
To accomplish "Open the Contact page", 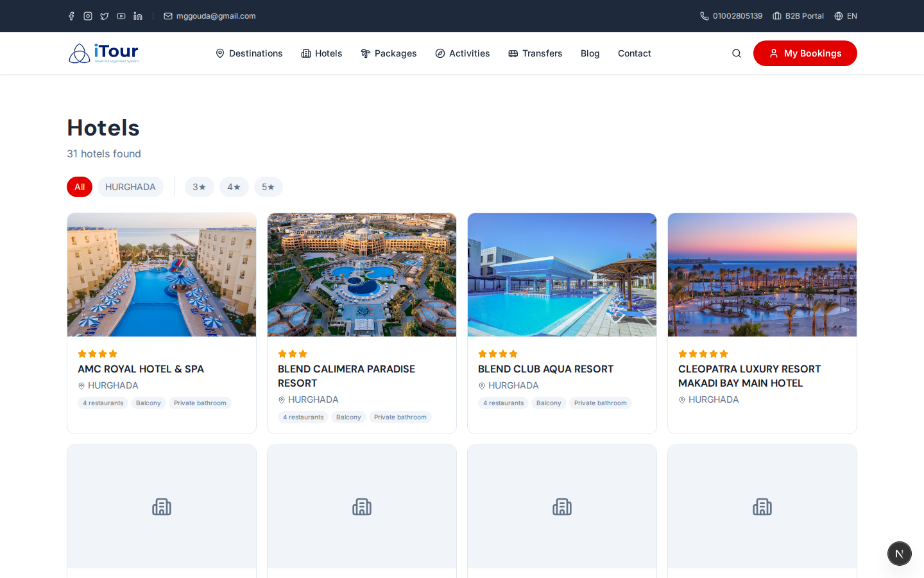I will click(x=635, y=53).
